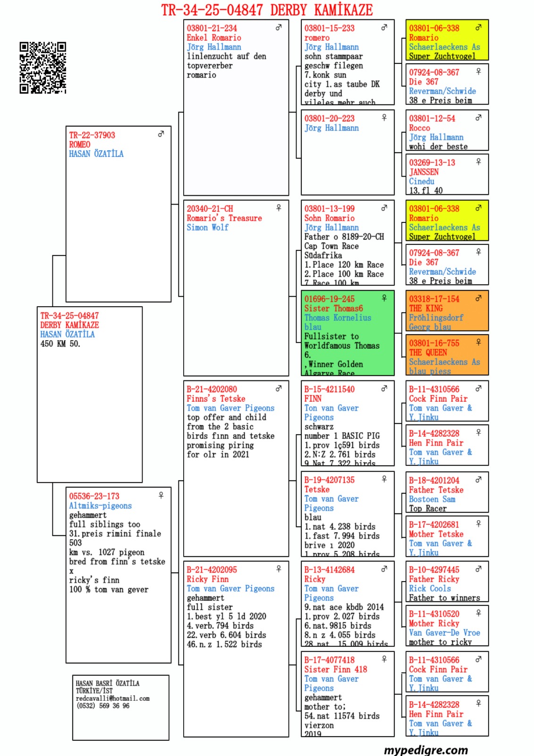
Task: Click the red title TR-34-25-04847 DERBY KAMİKAZE
Action: coord(267,9)
